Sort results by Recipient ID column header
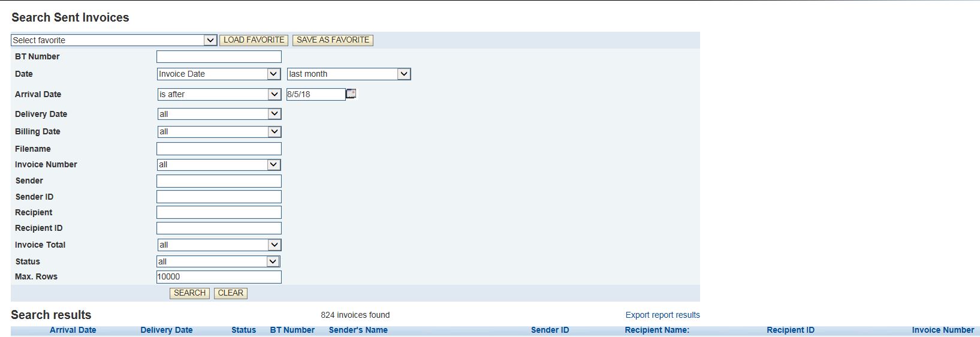 pyautogui.click(x=790, y=330)
